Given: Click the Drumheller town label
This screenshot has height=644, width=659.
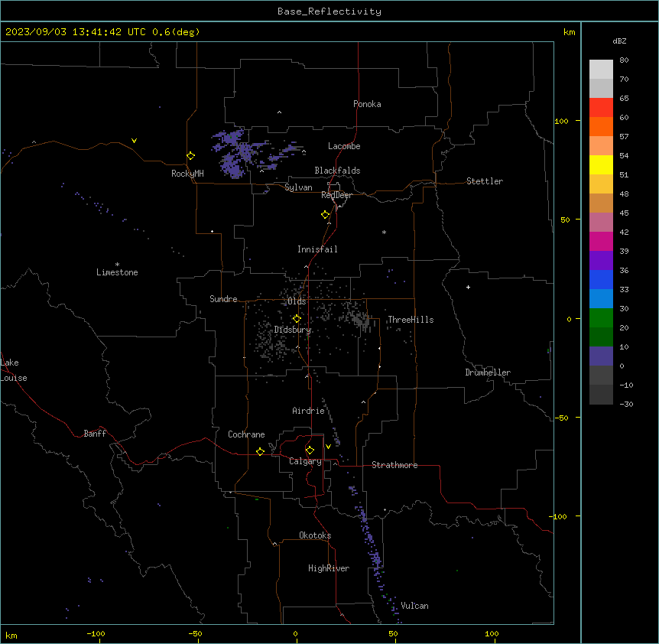Looking at the screenshot, I should (488, 372).
